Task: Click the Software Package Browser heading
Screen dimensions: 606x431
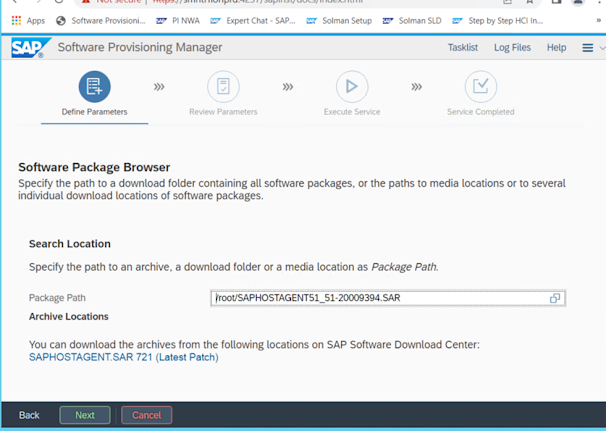Action: pyautogui.click(x=94, y=167)
